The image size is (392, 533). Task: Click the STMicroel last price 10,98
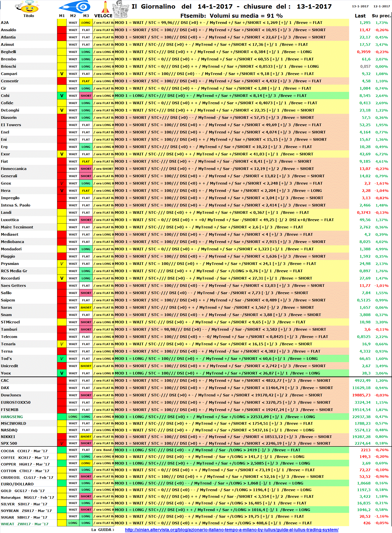(365, 322)
